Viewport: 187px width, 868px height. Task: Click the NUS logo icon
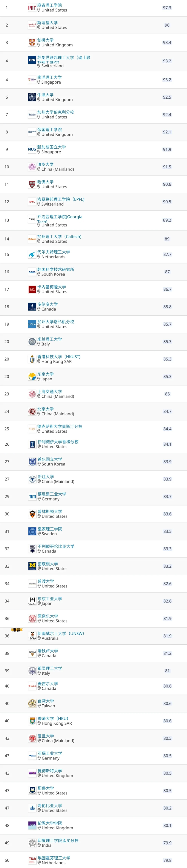(32, 149)
